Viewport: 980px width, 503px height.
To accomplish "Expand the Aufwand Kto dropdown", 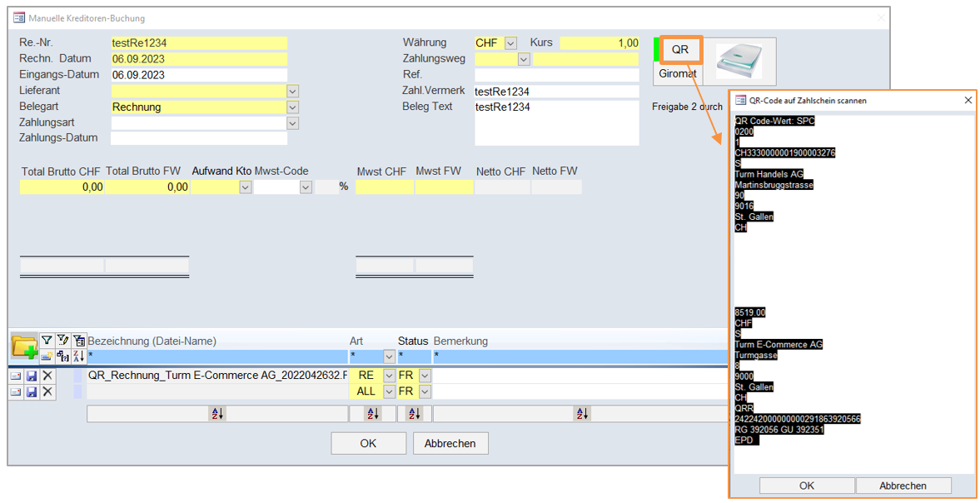I will 245,187.
